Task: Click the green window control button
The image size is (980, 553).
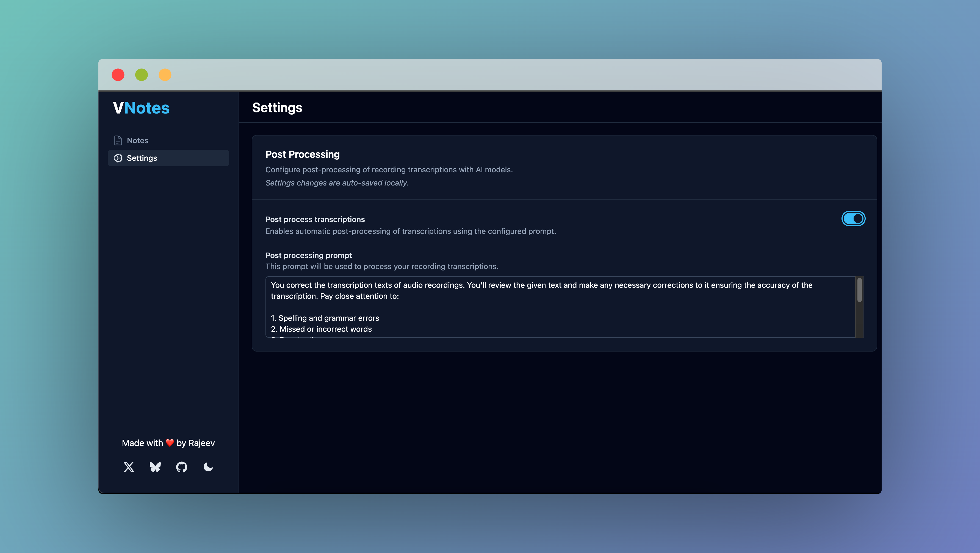Action: (142, 74)
